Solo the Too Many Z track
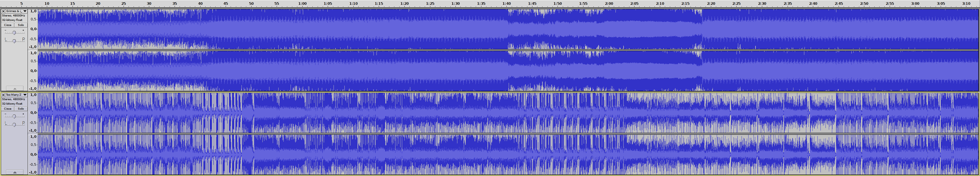This screenshot has height=176, width=980. tap(21, 109)
